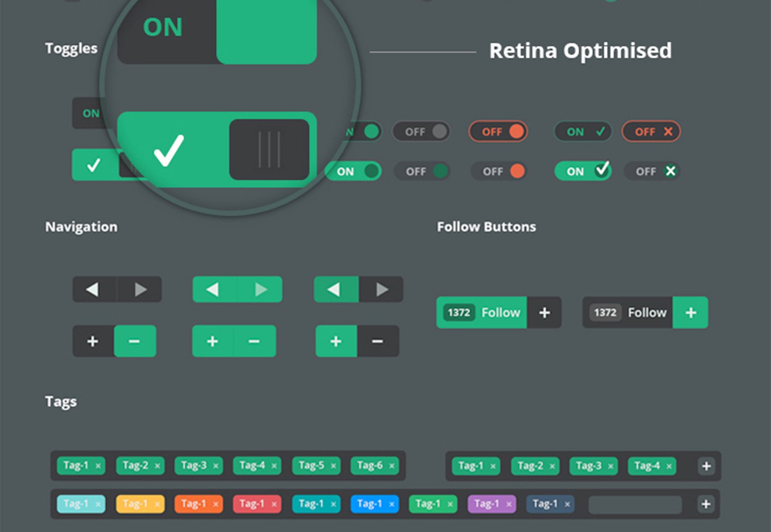Toggle the dark OFF switch with the gray knob
The height and width of the screenshot is (532, 771).
[421, 132]
